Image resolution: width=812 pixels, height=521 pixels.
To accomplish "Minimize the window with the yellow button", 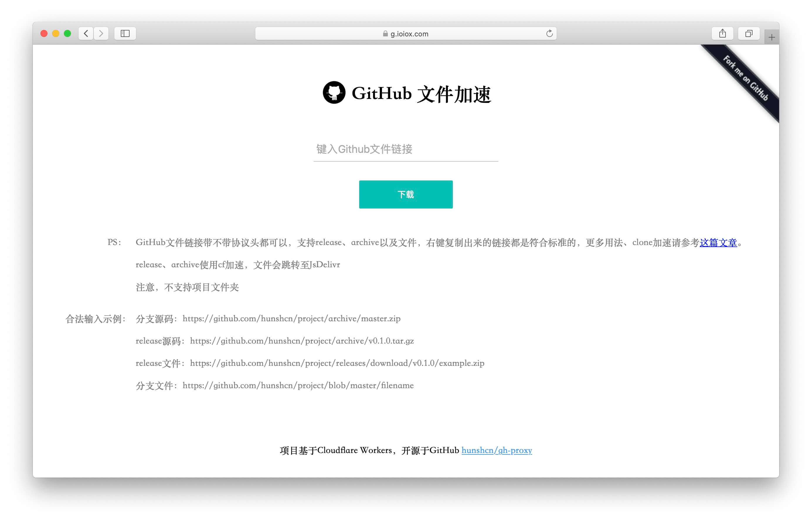I will 56,33.
